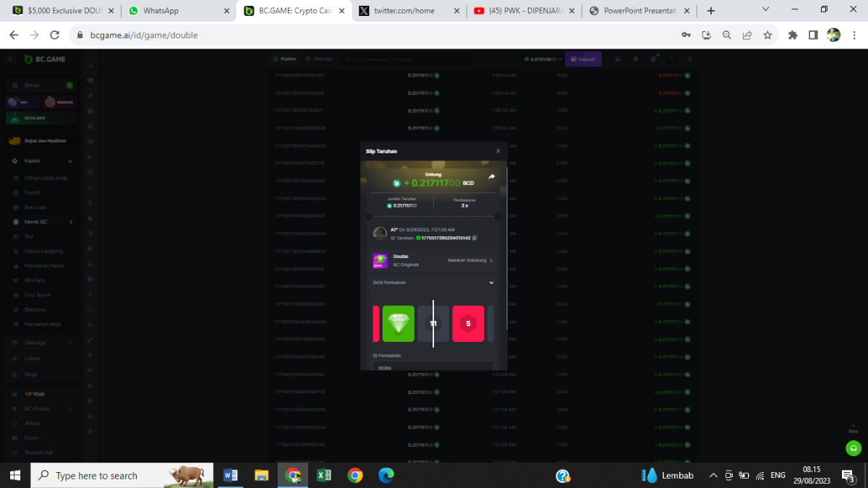Close the Slip Taruhan dialog

[498, 151]
